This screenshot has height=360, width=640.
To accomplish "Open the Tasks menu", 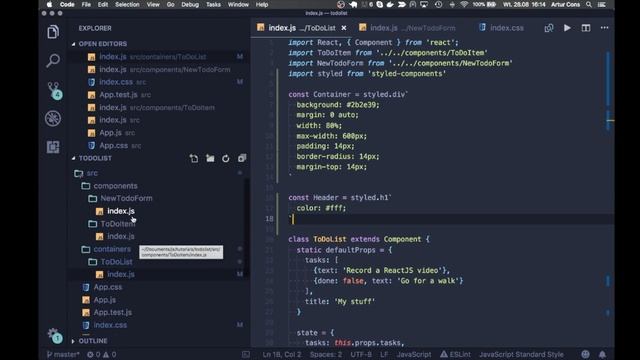I will 213,4.
